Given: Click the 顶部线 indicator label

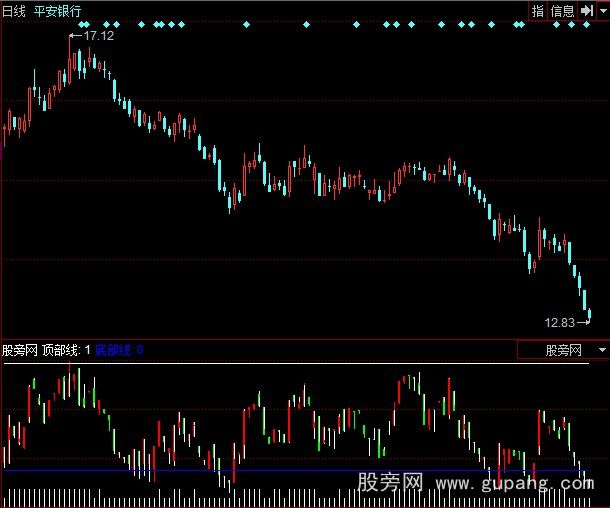Looking at the screenshot, I should tap(61, 350).
